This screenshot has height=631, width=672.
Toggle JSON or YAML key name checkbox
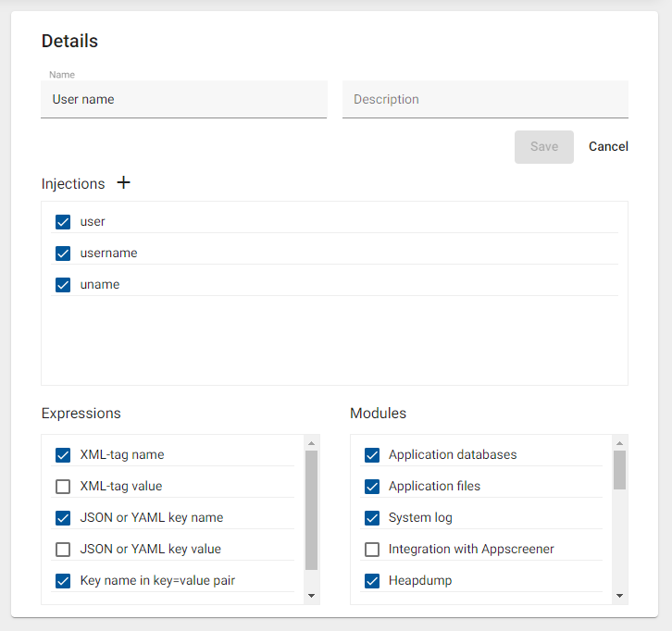coord(63,518)
